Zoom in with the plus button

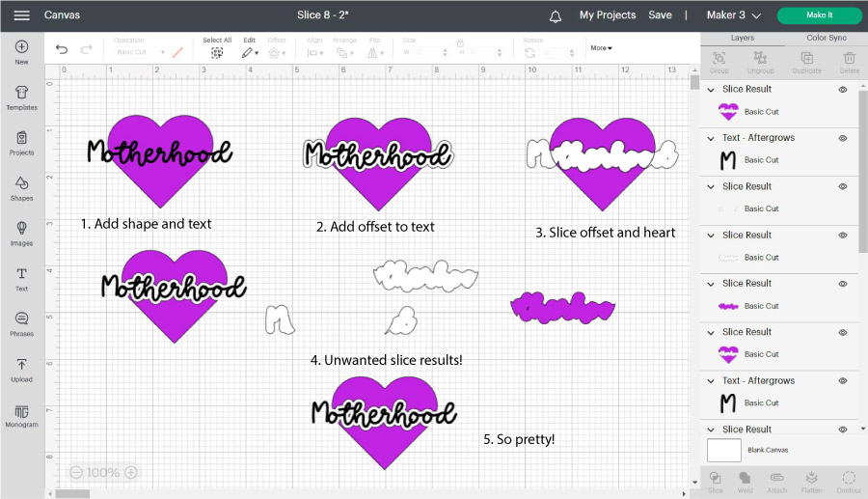click(x=130, y=472)
